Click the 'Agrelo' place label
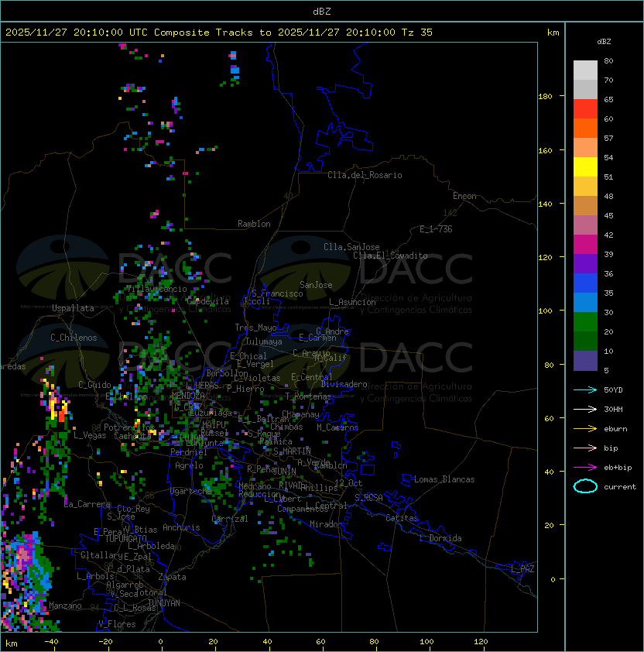644x652 pixels. [189, 465]
